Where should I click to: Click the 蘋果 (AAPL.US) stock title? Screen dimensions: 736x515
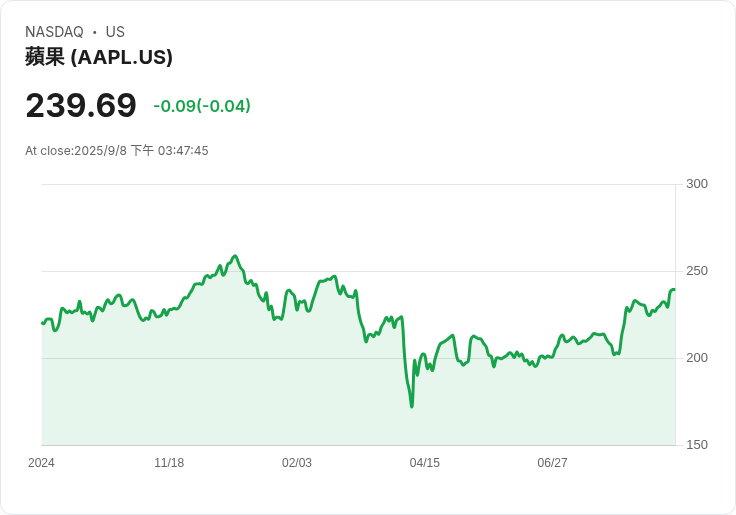tap(99, 57)
